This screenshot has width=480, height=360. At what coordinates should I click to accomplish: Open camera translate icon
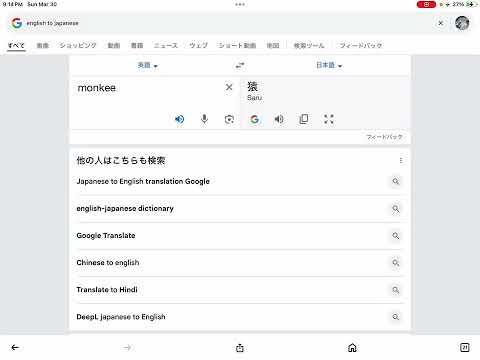click(x=229, y=119)
